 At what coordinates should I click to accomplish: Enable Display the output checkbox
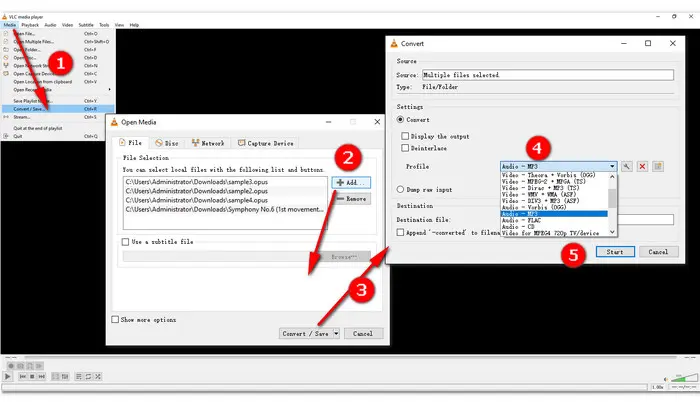tap(405, 136)
